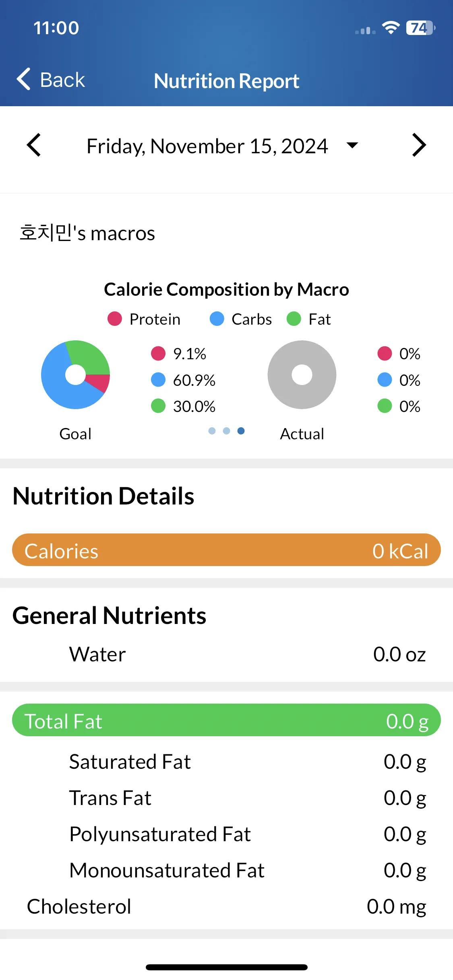
Task: Advance to next day with right arrow
Action: pyautogui.click(x=419, y=145)
